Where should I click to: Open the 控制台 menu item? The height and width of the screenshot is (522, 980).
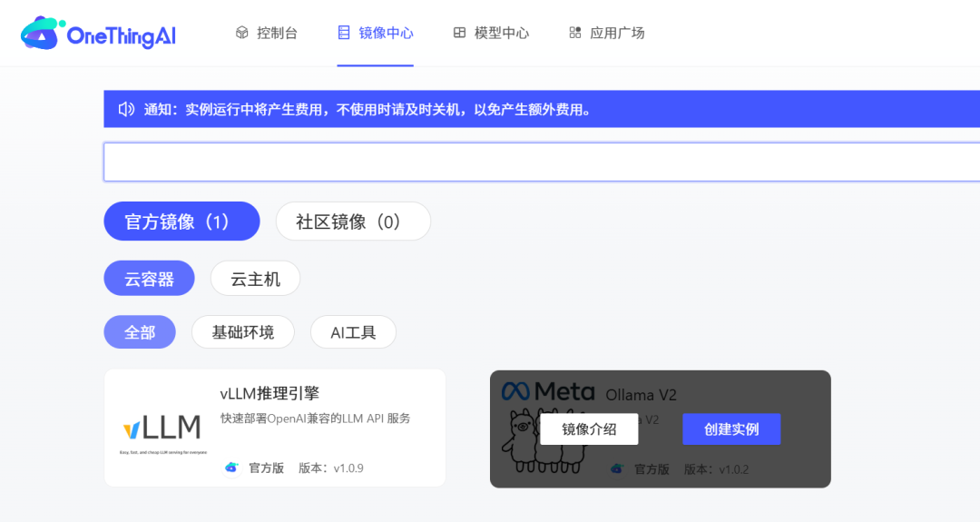tap(277, 33)
